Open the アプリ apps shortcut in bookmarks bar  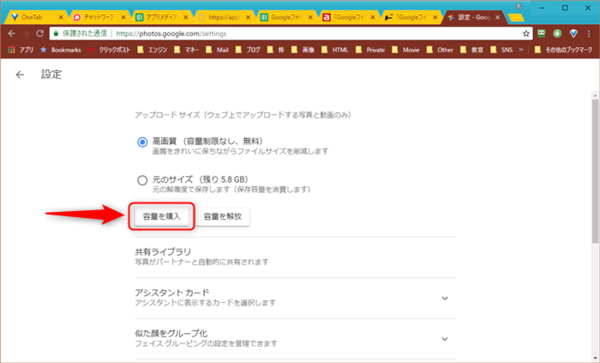pyautogui.click(x=21, y=50)
